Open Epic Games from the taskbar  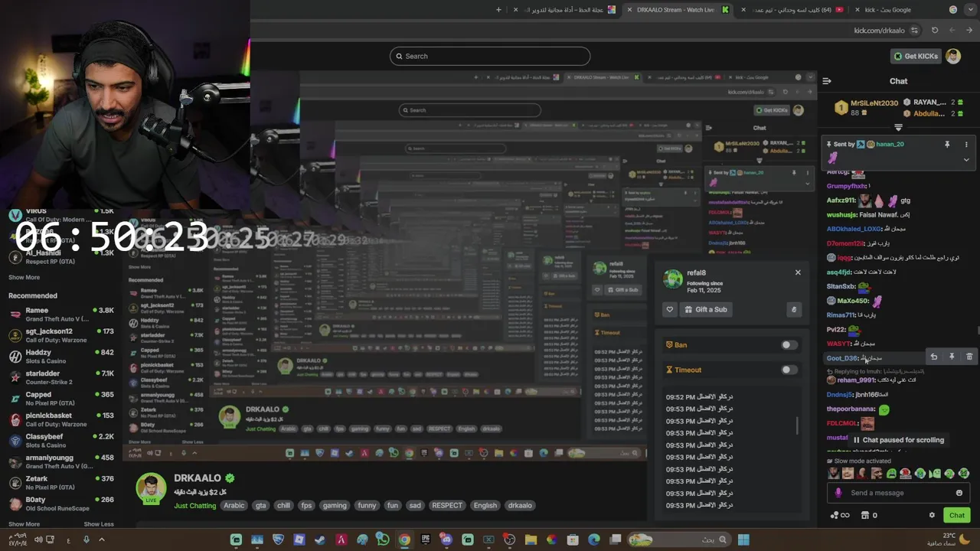(x=426, y=540)
